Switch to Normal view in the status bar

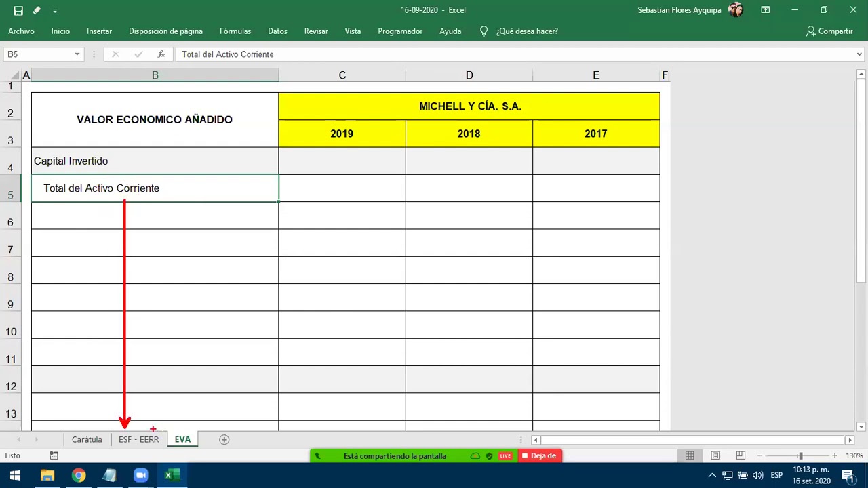(690, 455)
